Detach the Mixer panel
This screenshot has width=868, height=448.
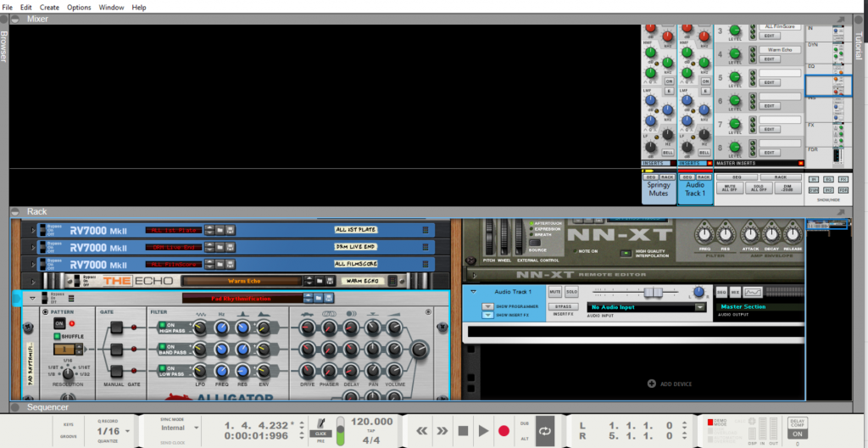click(842, 19)
